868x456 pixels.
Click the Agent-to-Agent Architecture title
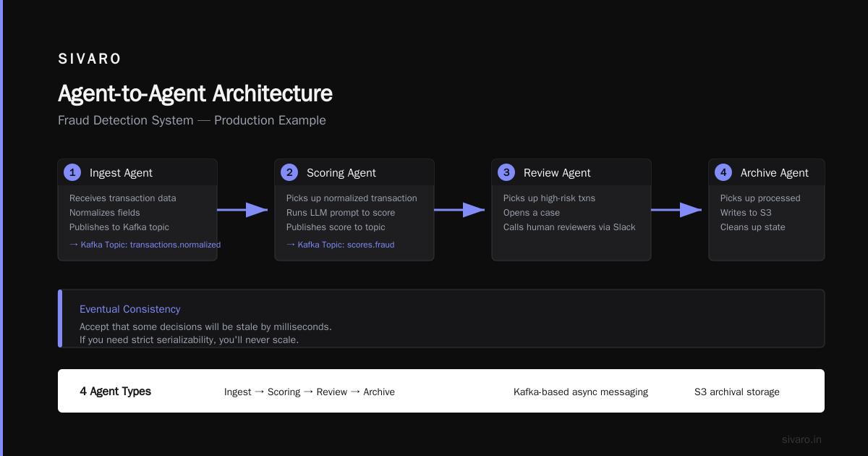click(195, 93)
